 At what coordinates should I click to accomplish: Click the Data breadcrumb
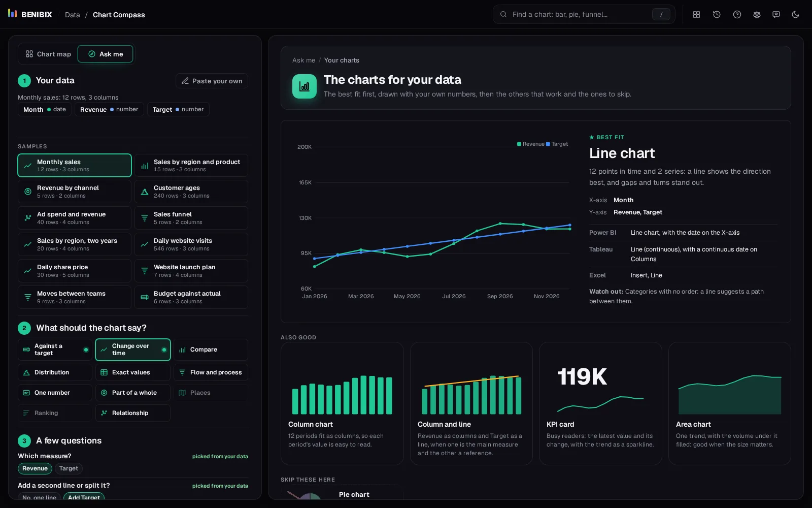[x=73, y=15]
